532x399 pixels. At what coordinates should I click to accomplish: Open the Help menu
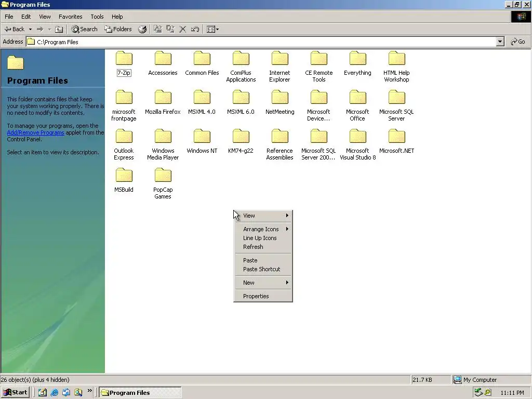click(x=117, y=17)
